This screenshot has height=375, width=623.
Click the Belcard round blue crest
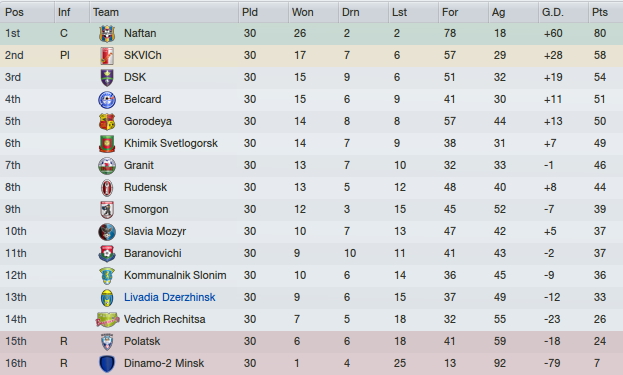(x=107, y=100)
